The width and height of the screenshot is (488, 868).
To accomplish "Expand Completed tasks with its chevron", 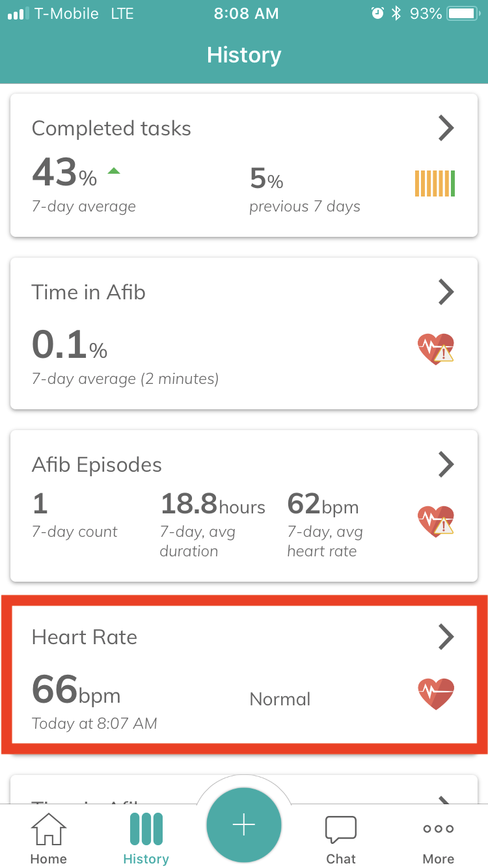I will tap(446, 128).
